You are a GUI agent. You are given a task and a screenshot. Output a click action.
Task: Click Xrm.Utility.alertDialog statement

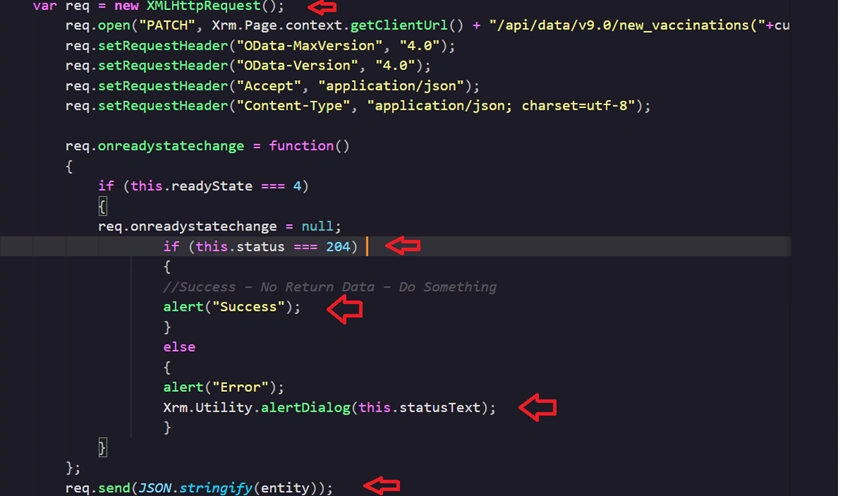[330, 408]
